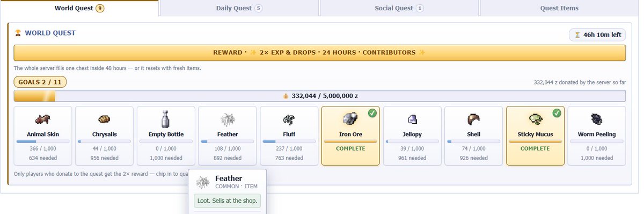644x214 pixels.
Task: Click the Worm Peeling item name
Action: (597, 134)
